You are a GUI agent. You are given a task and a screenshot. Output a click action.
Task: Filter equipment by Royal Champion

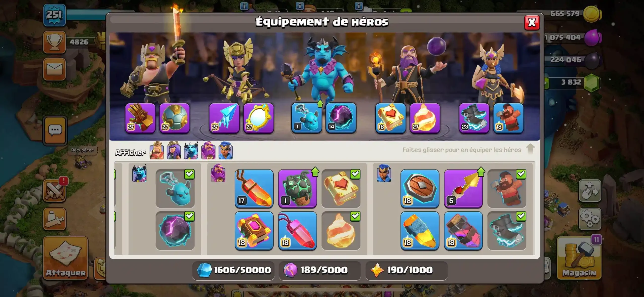click(x=226, y=151)
